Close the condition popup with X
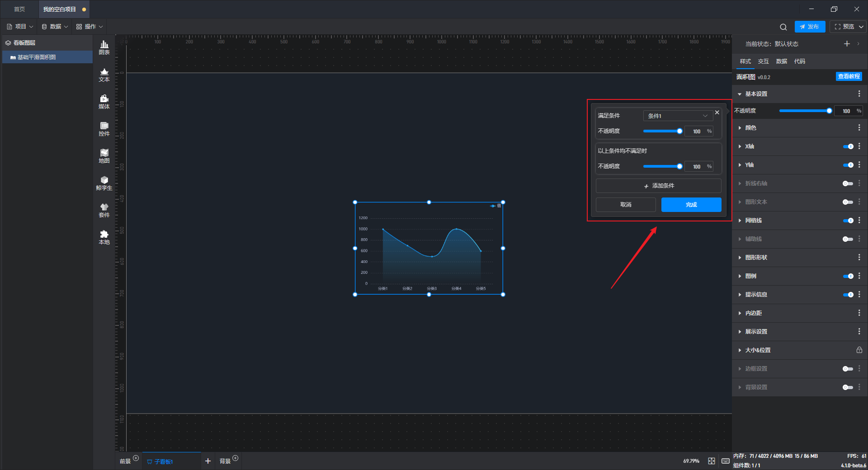The width and height of the screenshot is (868, 470). [x=717, y=113]
